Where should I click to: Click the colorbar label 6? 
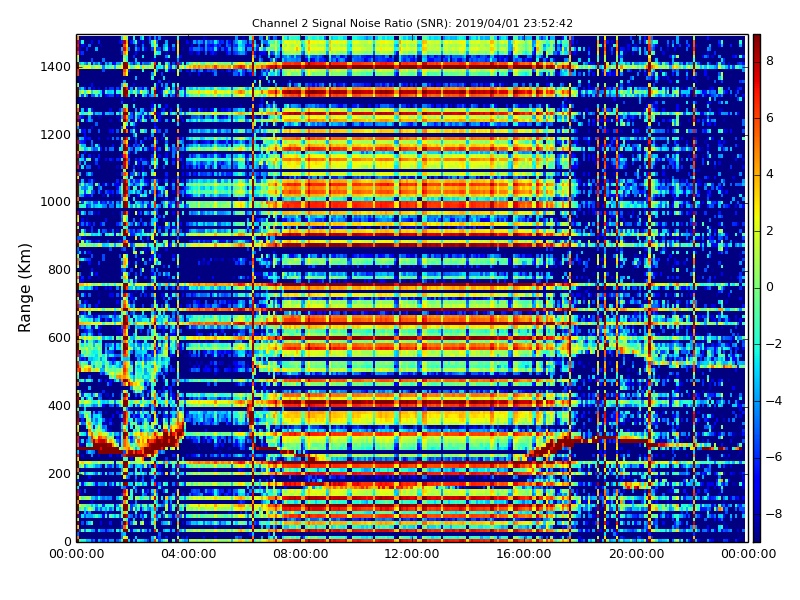click(770, 118)
